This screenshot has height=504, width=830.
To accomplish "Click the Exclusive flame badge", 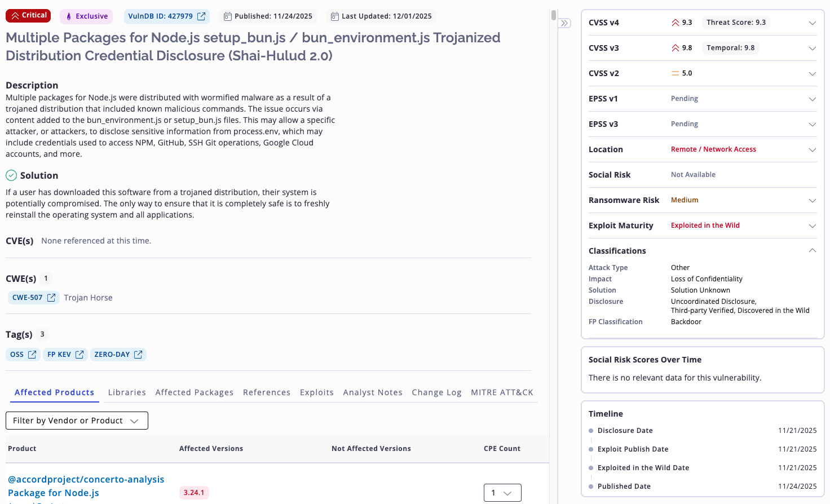I will click(x=86, y=16).
